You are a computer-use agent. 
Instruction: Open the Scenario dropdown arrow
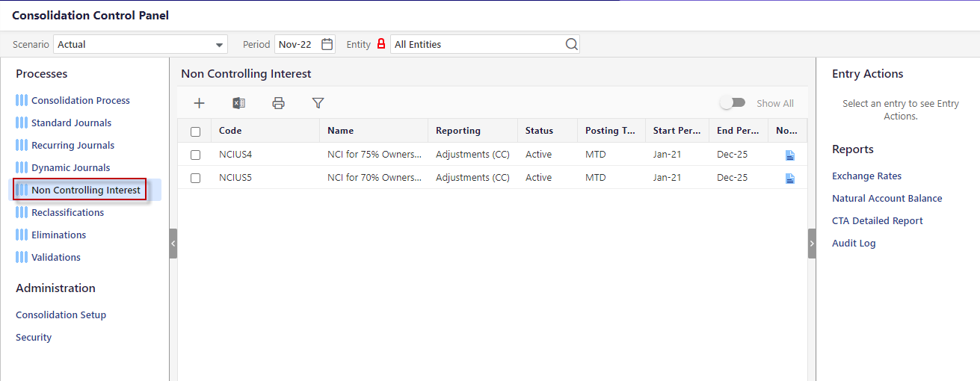219,45
